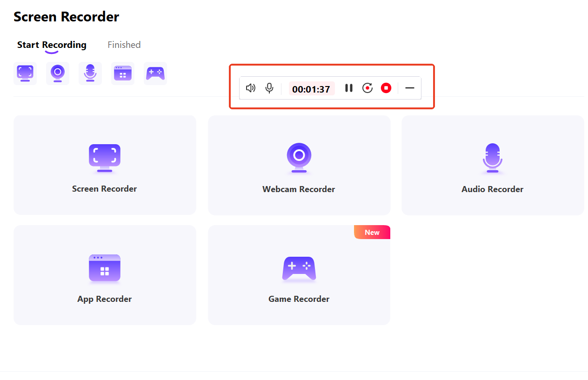The width and height of the screenshot is (588, 380).
Task: Click the large webcam icon above Webcam Recorder
Action: tap(299, 158)
